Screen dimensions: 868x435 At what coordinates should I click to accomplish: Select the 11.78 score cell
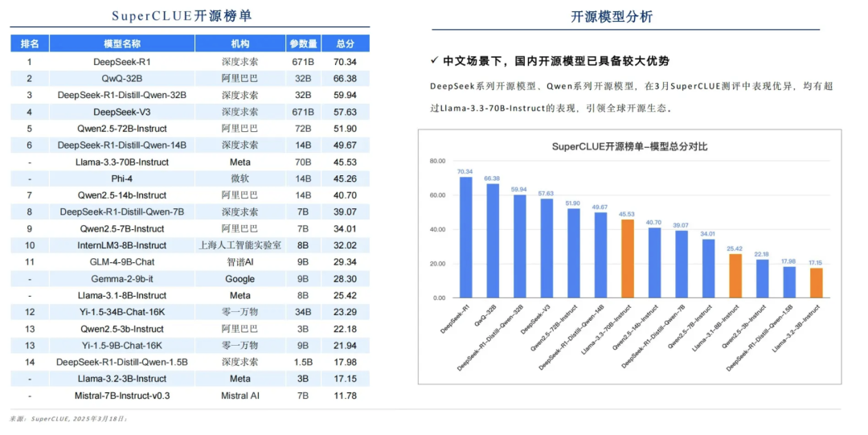pyautogui.click(x=345, y=396)
